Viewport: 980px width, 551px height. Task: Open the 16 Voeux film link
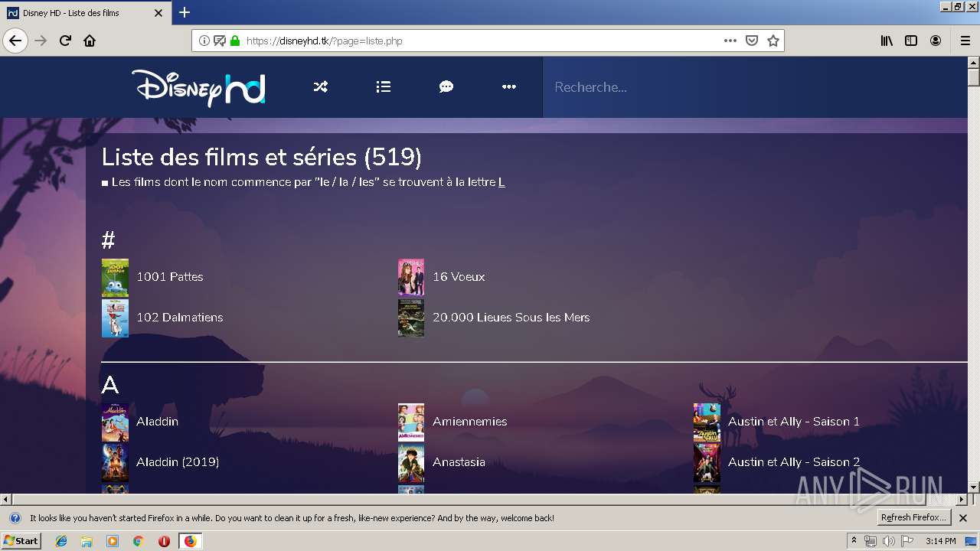pos(459,277)
